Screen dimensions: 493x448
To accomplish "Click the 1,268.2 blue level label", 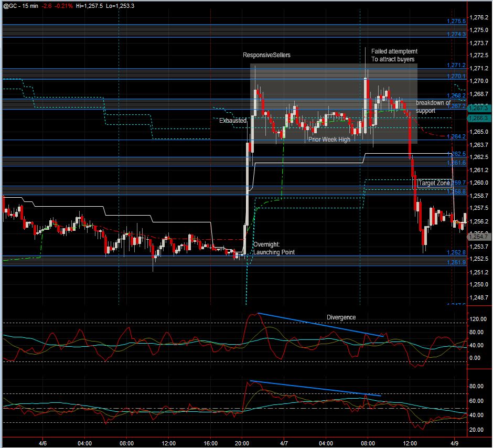I will (456, 95).
